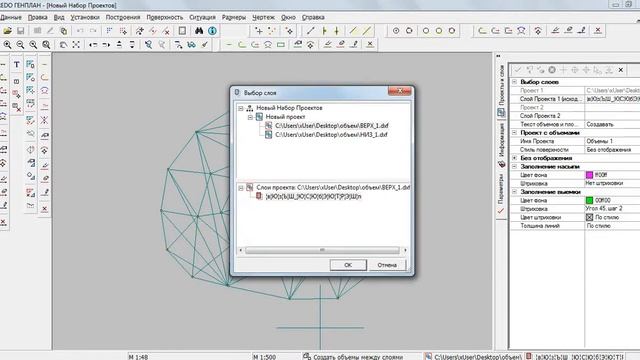This screenshot has width=640, height=360.
Task: Click the green Цвет фона swatch
Action: (x=589, y=200)
